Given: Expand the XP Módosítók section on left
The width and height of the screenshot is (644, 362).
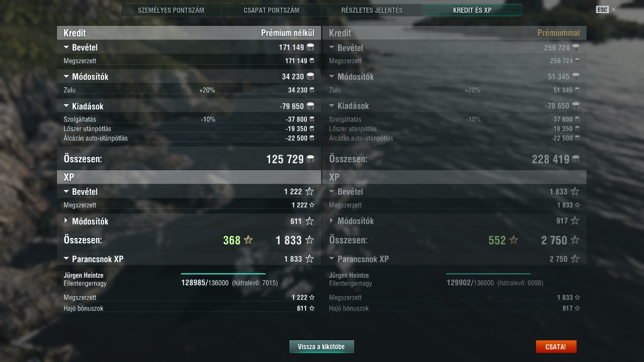Looking at the screenshot, I should pos(66,221).
